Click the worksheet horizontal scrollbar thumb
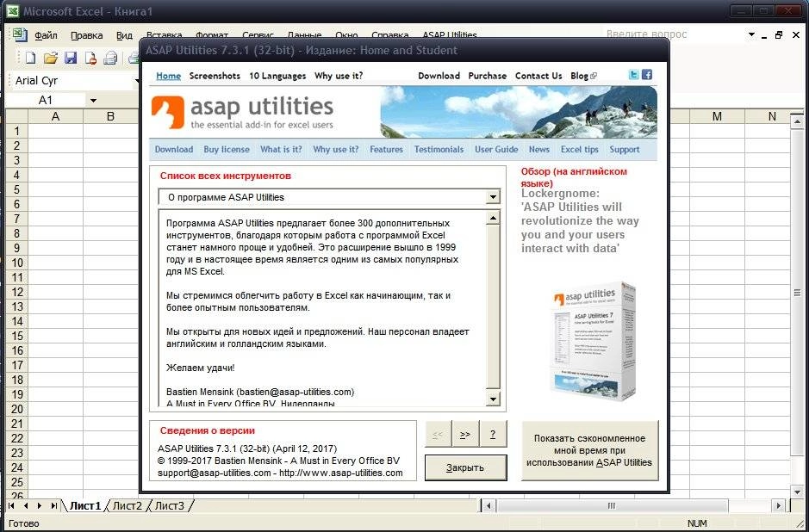Viewport: 809px width, 532px height. tap(612, 505)
